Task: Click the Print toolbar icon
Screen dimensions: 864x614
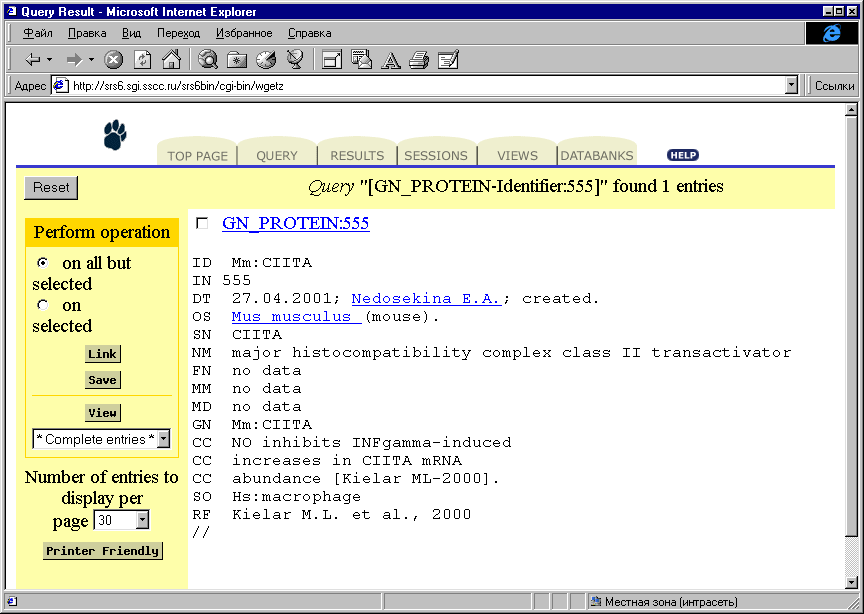Action: pyautogui.click(x=419, y=60)
